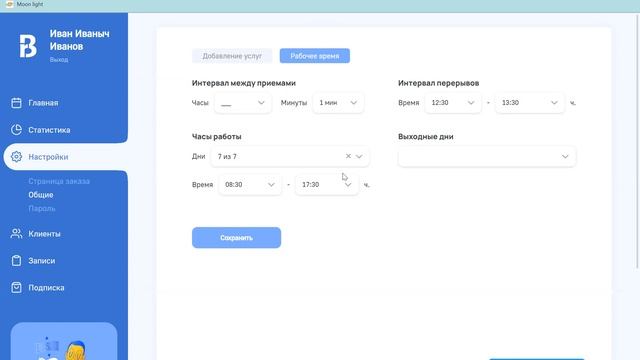
Task: Open the Часы interval dropdown
Action: tap(242, 103)
